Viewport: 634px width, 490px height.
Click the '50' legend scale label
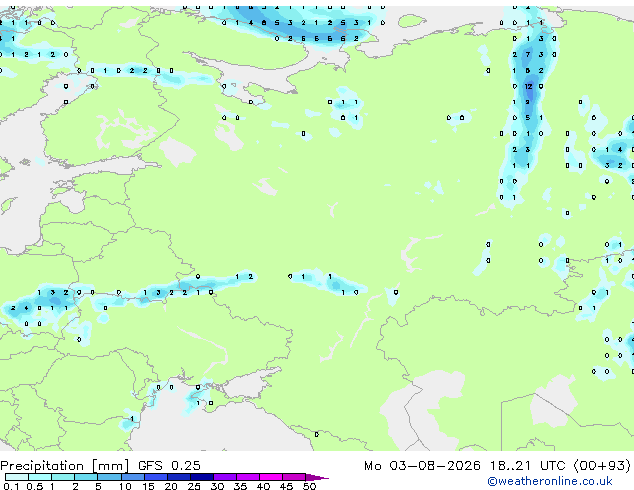(x=310, y=486)
